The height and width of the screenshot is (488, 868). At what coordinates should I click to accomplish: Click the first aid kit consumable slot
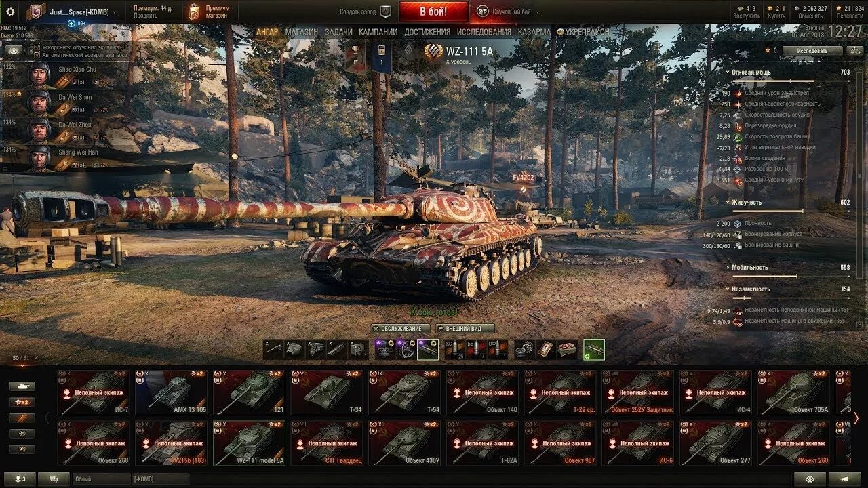click(545, 350)
